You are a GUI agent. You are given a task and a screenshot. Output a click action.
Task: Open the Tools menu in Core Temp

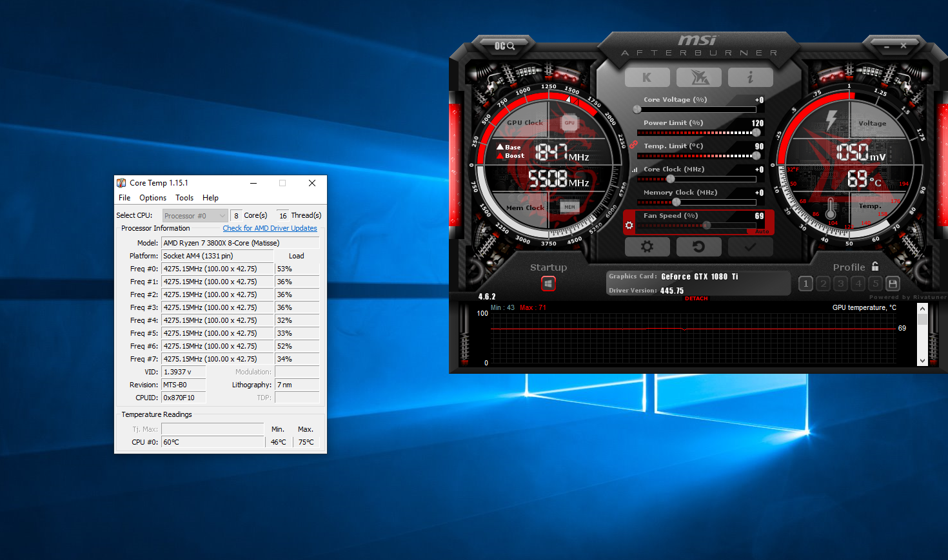point(184,198)
